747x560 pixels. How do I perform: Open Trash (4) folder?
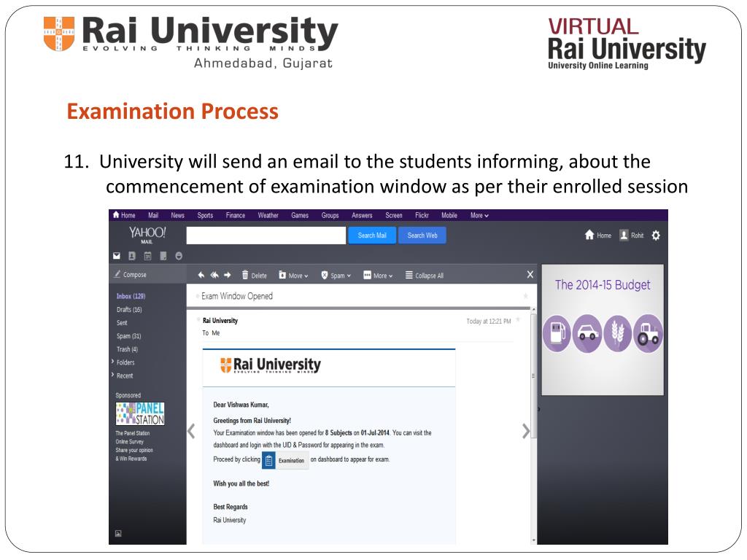point(127,349)
